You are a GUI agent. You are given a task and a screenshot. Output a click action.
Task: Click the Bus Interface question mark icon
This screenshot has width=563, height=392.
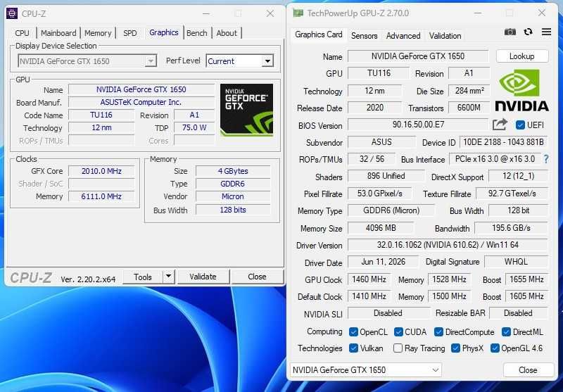[x=546, y=159]
